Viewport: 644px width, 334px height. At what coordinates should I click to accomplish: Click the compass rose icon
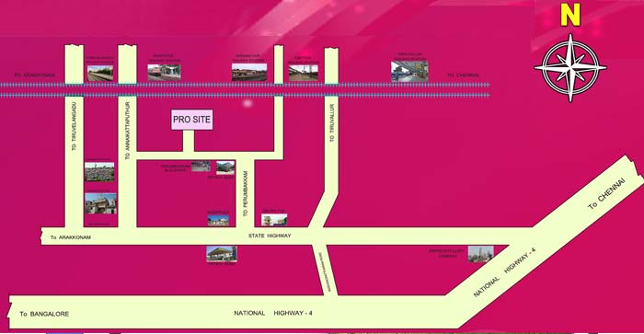point(570,68)
